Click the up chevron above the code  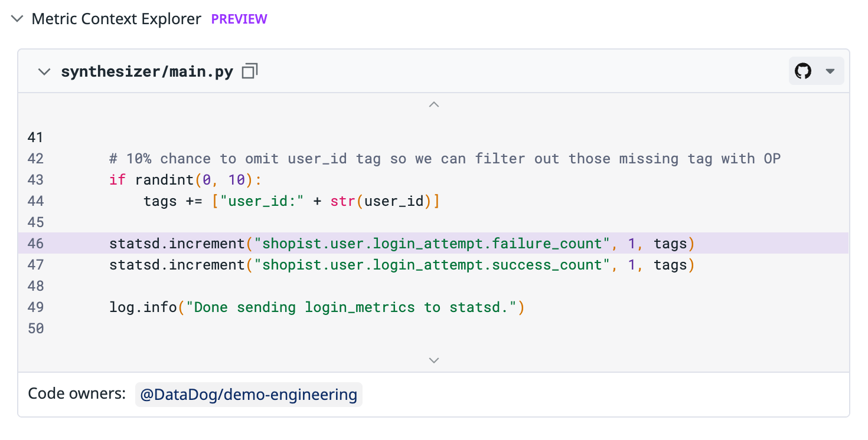434,104
